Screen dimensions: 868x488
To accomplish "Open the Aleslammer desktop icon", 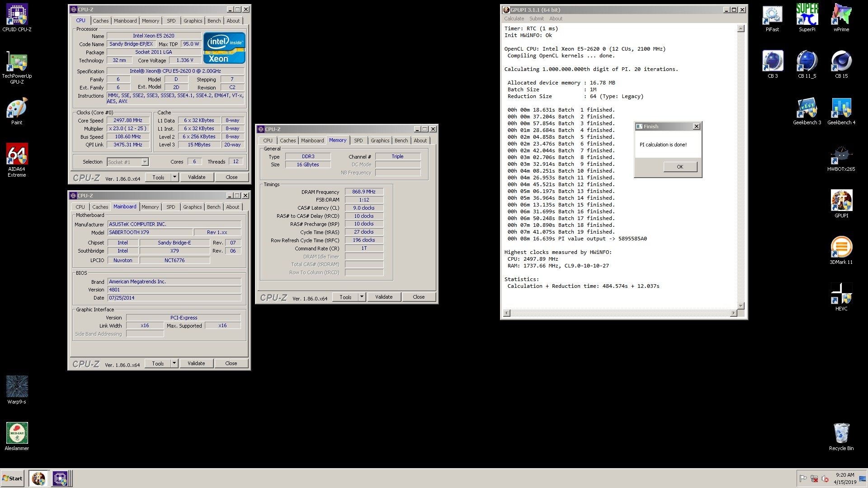I will (17, 436).
